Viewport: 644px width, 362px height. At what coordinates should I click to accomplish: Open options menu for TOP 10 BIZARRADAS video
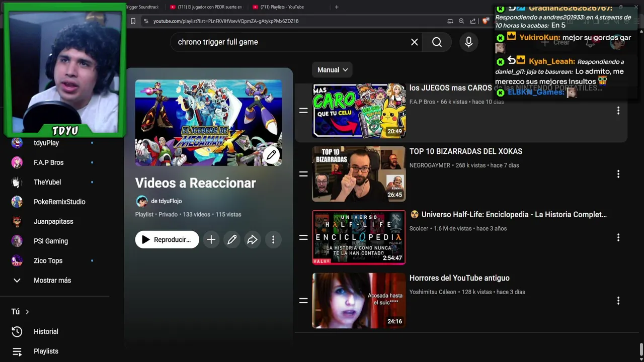tap(618, 174)
